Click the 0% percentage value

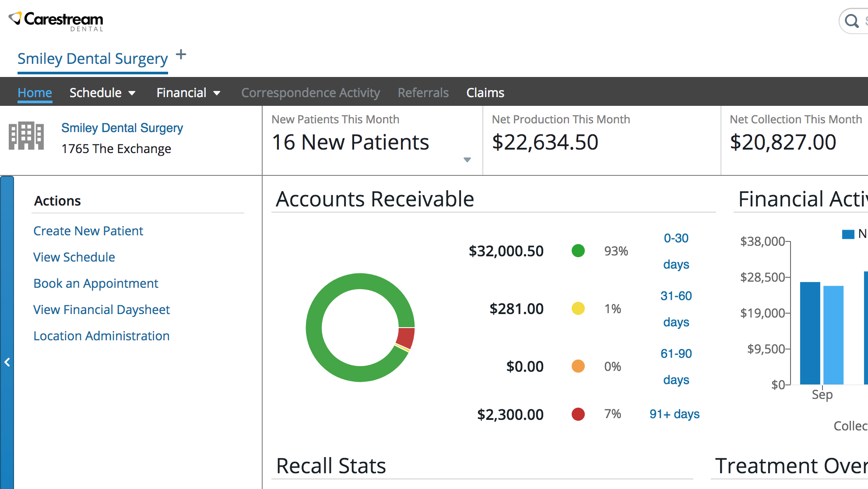point(613,367)
